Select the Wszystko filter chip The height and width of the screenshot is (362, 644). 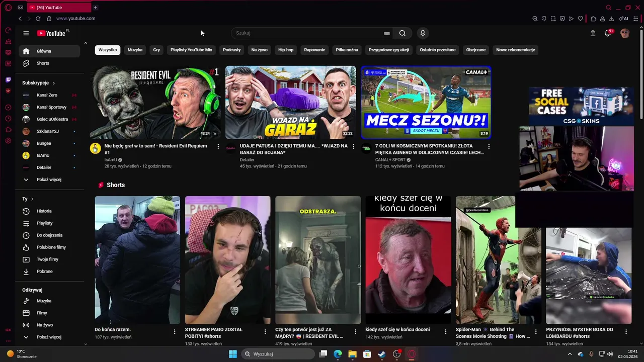pyautogui.click(x=108, y=50)
